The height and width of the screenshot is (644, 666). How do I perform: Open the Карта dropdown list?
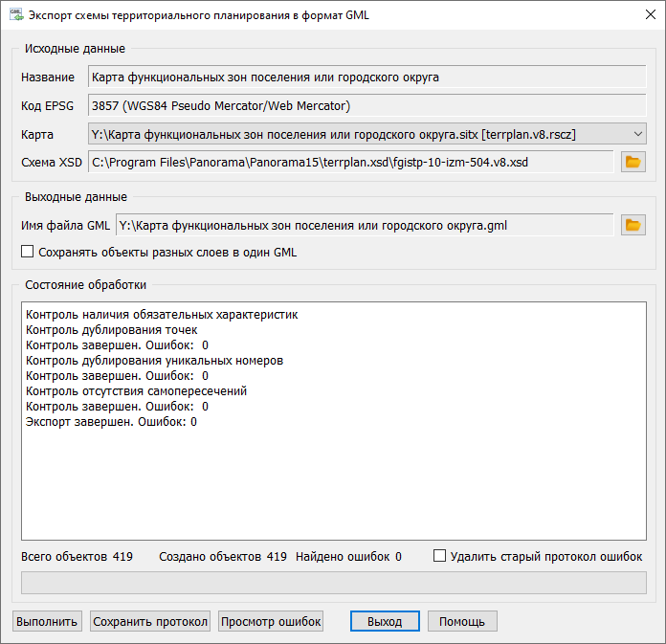point(638,133)
